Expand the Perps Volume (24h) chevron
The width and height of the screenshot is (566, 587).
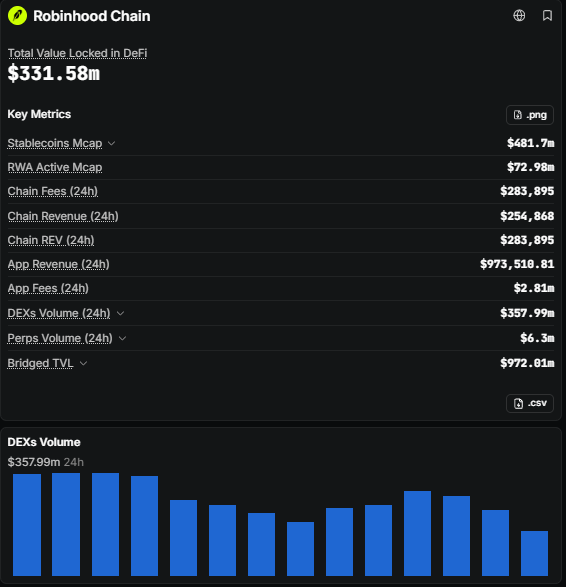pos(122,338)
